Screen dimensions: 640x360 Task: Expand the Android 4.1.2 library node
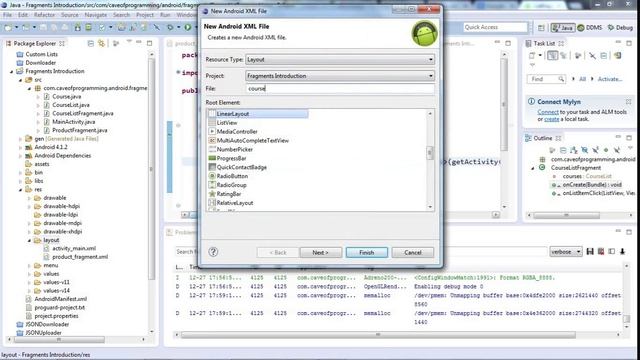point(20,147)
